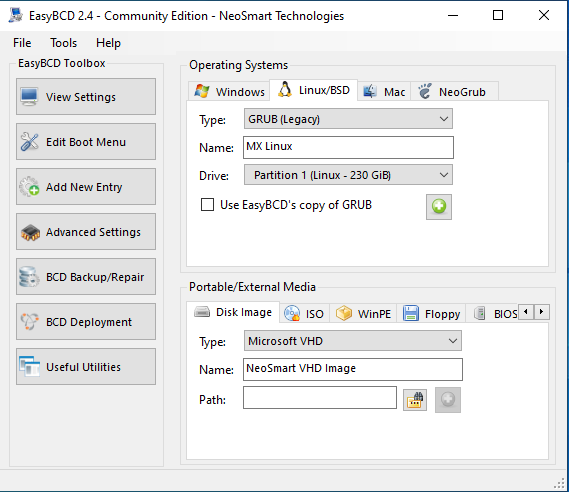This screenshot has width=569, height=492.
Task: Click green plus to add Linux entry
Action: [439, 207]
